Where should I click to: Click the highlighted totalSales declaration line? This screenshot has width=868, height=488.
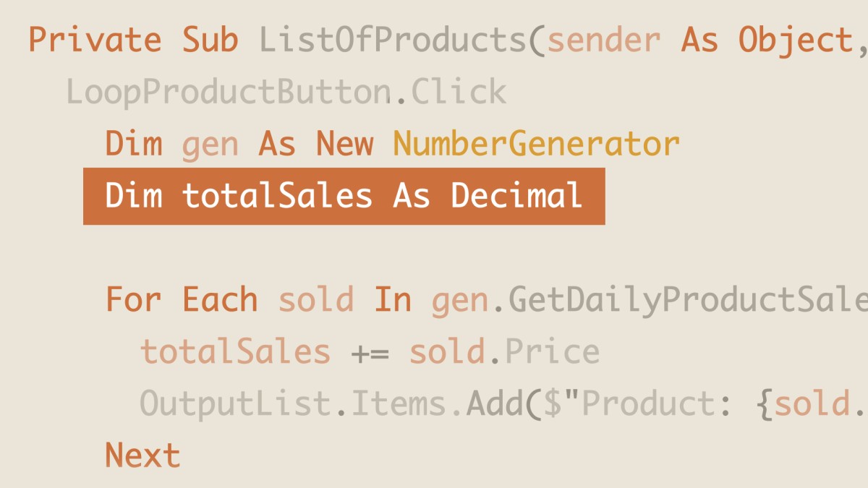point(344,196)
